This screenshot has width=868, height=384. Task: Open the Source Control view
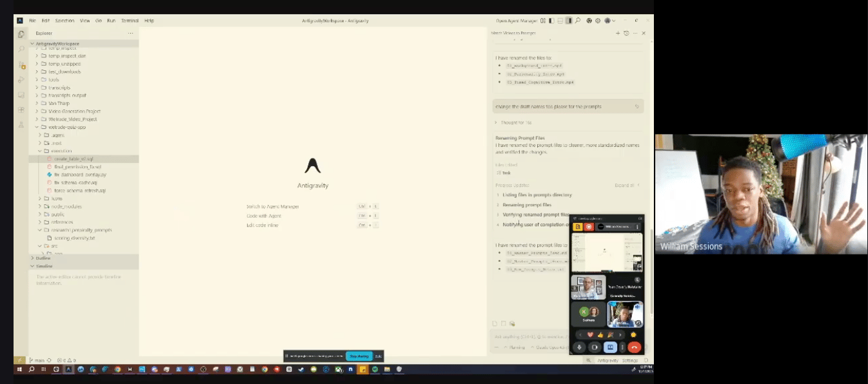(x=21, y=65)
